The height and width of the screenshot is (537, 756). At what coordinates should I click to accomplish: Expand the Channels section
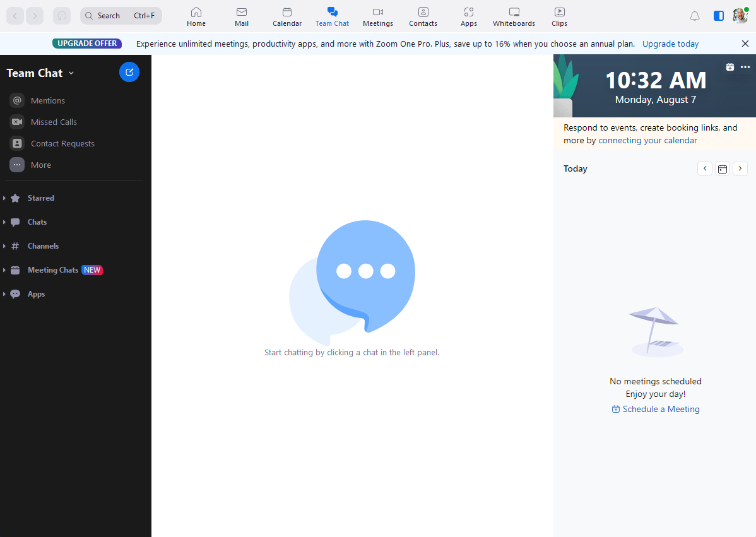point(4,246)
